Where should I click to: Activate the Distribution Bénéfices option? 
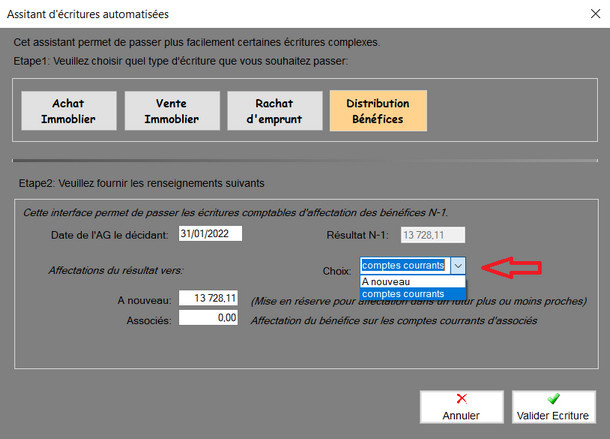click(377, 111)
